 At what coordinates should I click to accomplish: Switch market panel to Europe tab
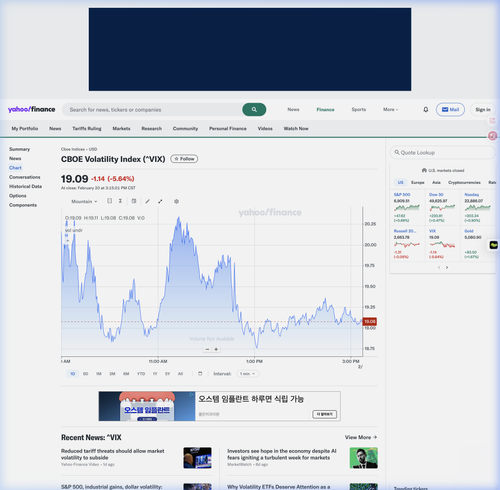click(x=418, y=182)
